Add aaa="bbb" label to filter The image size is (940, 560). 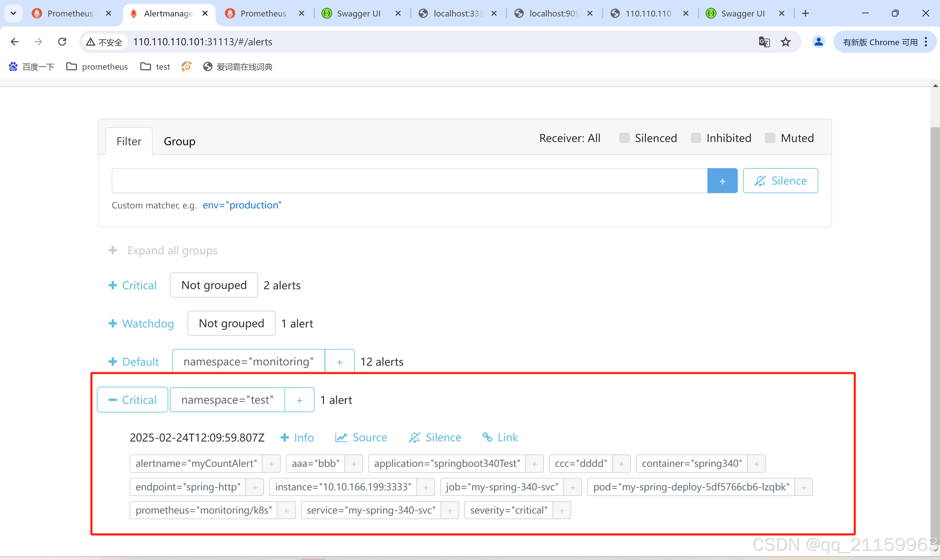click(354, 464)
